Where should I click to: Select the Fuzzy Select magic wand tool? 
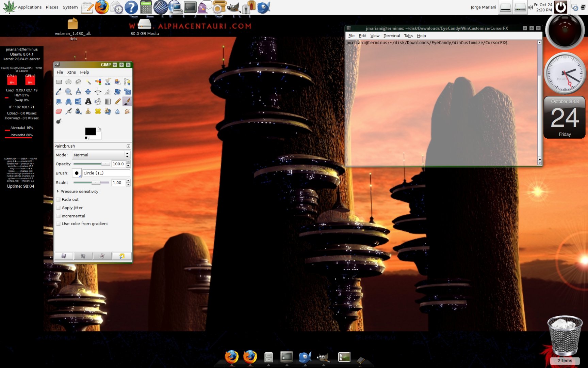[x=88, y=82]
